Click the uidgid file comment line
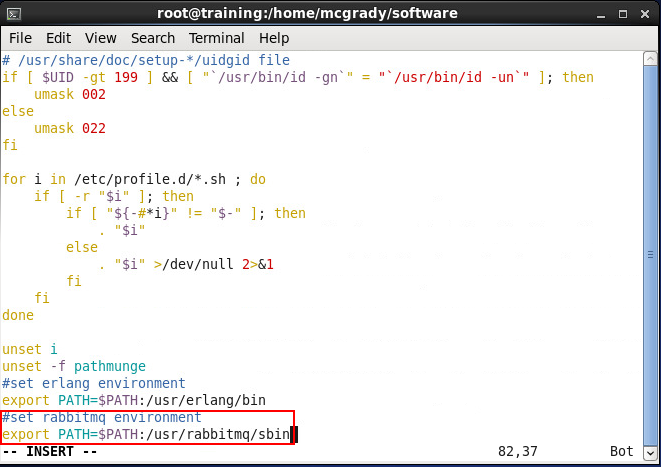This screenshot has height=467, width=661. 146,60
